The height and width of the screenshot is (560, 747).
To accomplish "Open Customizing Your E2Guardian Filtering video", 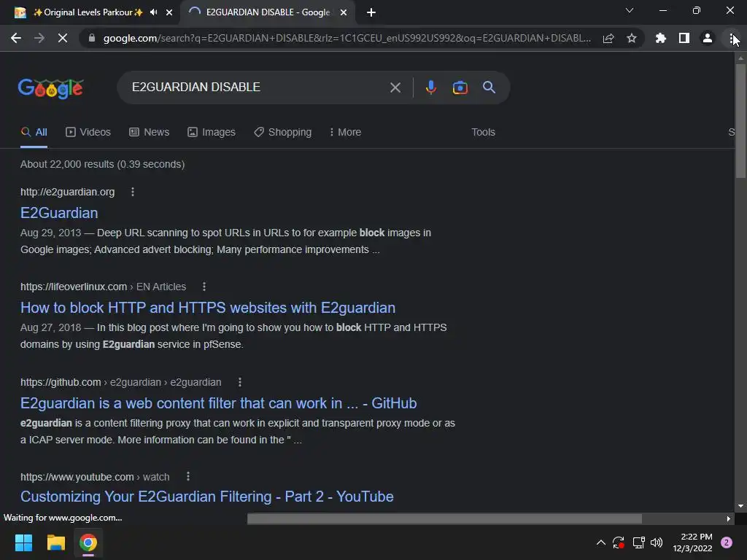I will point(206,497).
